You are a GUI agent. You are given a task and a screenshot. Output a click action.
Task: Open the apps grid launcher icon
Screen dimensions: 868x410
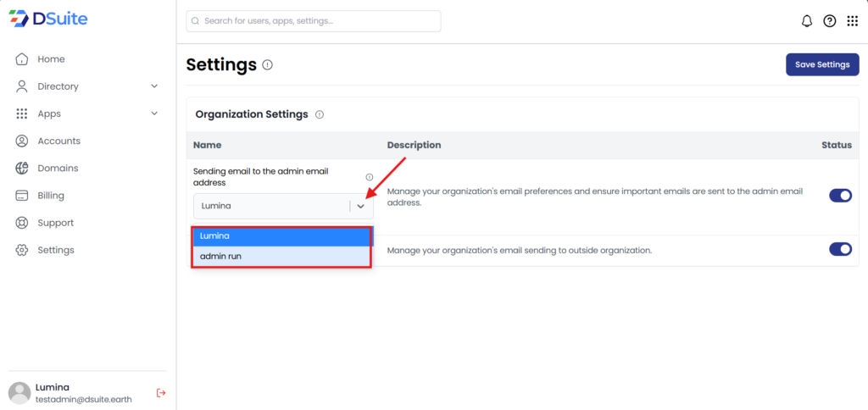852,21
